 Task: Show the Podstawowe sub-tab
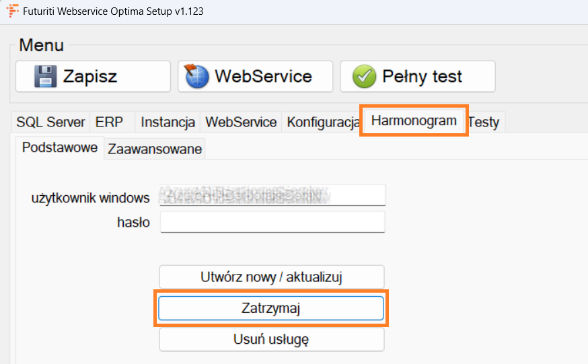click(60, 147)
